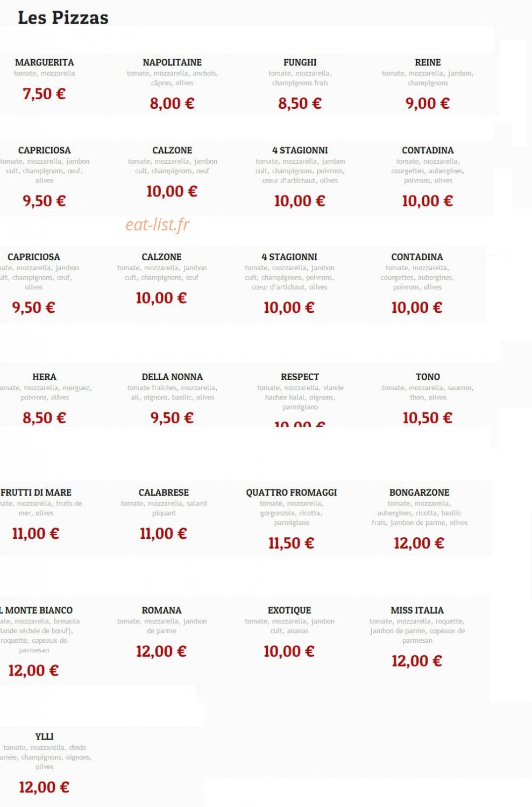Image resolution: width=532 pixels, height=807 pixels.
Task: Select the Bongarzone 12,00 € price
Action: (x=419, y=543)
